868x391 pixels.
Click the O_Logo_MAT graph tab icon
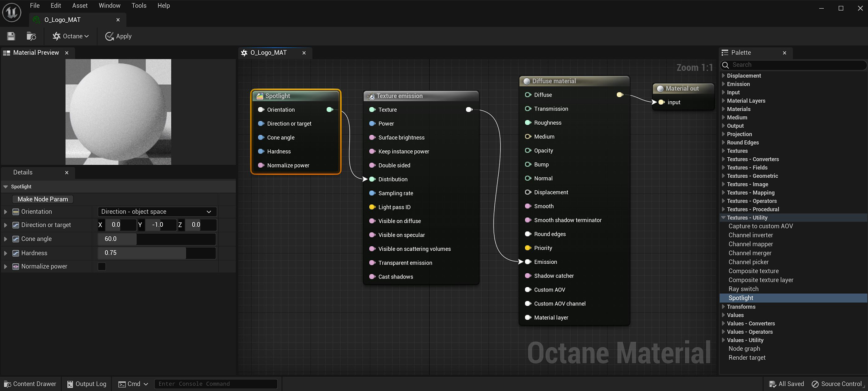[x=244, y=53]
